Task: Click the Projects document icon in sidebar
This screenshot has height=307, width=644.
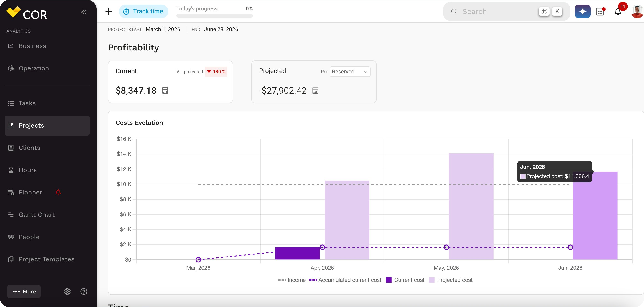Action: (x=11, y=125)
